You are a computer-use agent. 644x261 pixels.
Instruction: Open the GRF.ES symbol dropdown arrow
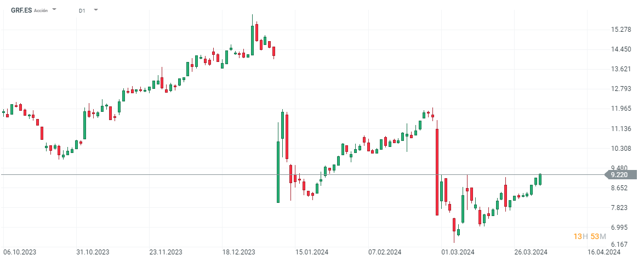tap(54, 10)
